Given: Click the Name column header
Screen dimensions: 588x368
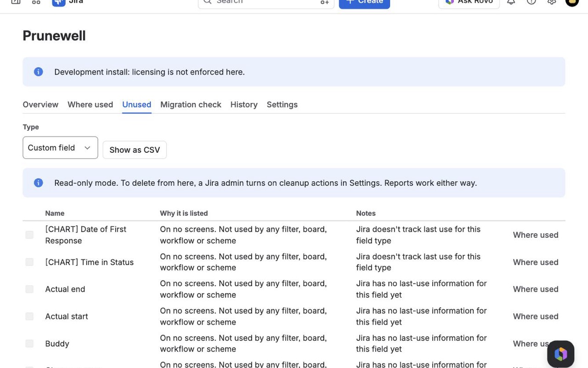Looking at the screenshot, I should 55,213.
